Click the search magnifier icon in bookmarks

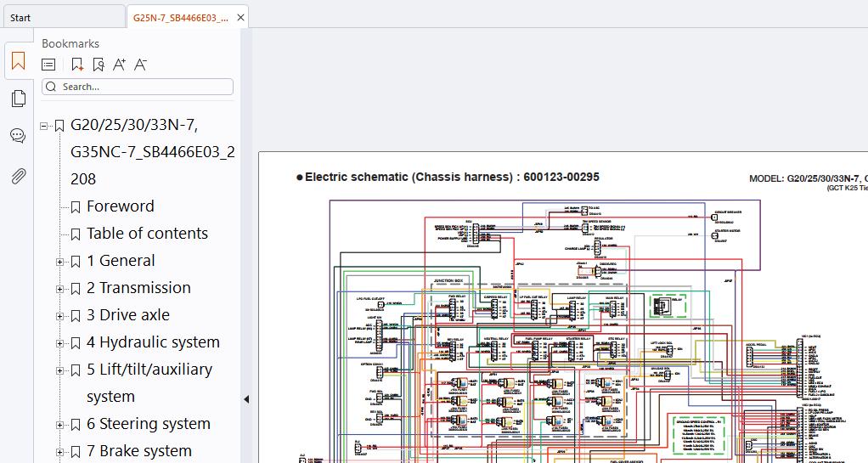click(x=52, y=87)
